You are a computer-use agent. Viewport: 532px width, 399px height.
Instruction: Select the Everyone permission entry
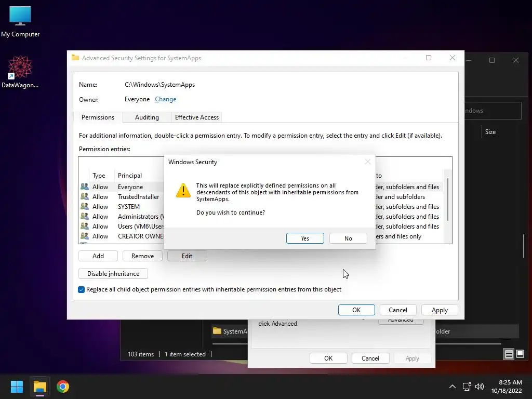[x=261, y=187]
